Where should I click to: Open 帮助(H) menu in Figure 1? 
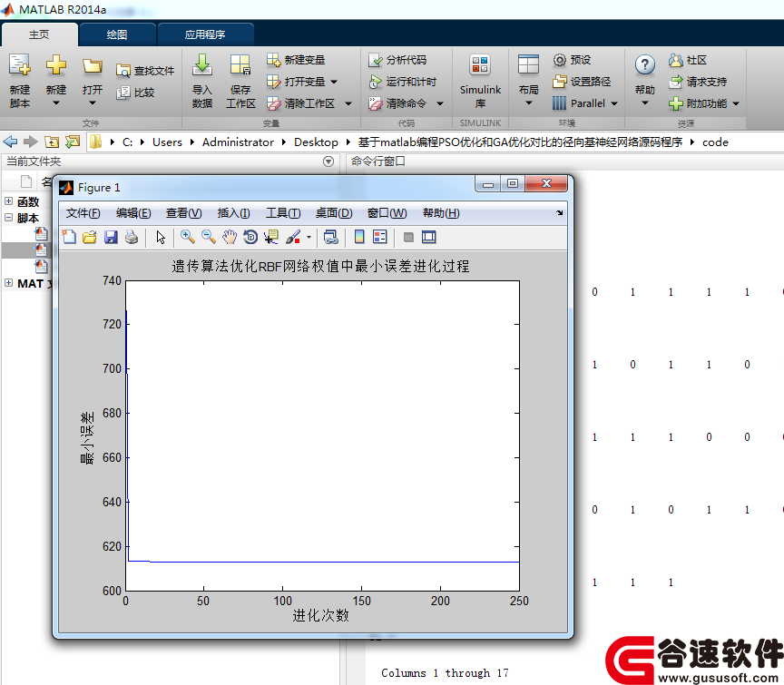[441, 213]
